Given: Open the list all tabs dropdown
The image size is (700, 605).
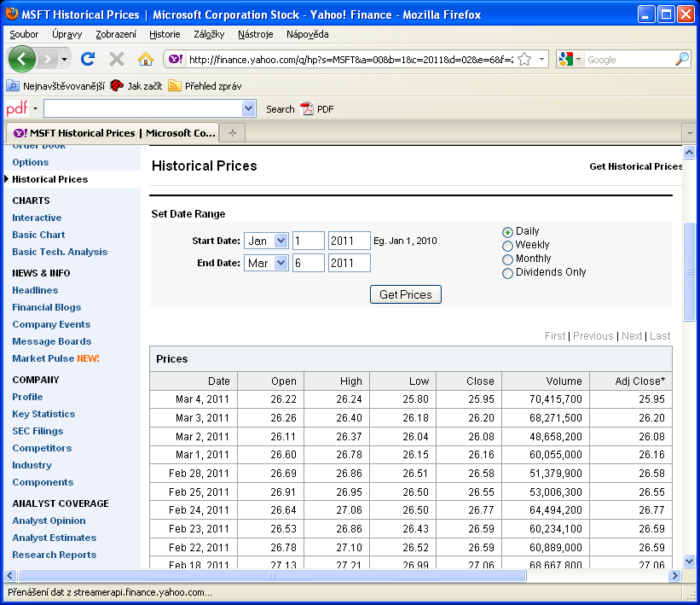Looking at the screenshot, I should coord(689,133).
